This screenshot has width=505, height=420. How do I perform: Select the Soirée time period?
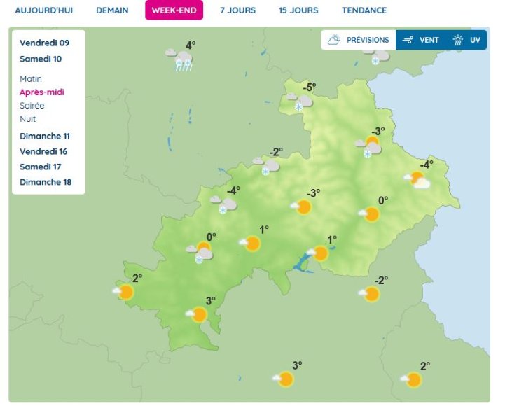[32, 106]
